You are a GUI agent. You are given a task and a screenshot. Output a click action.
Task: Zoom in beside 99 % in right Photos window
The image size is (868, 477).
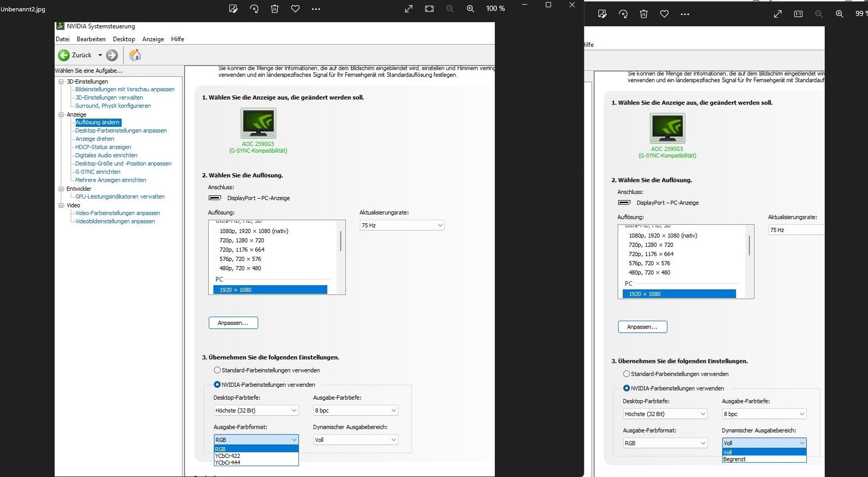click(x=840, y=14)
